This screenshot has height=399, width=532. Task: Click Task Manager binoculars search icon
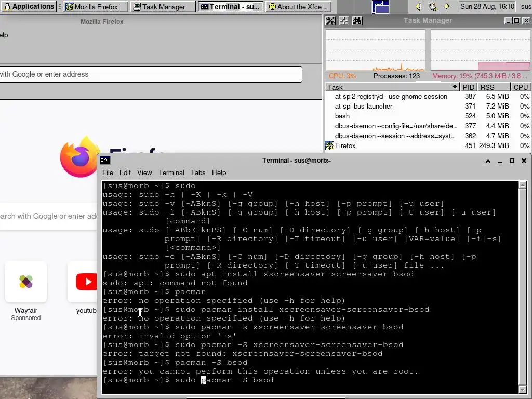pos(357,21)
